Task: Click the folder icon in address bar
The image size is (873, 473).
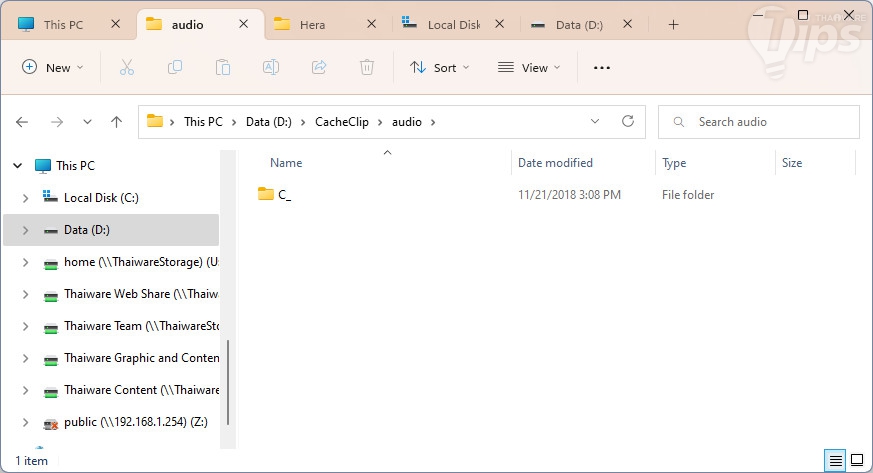Action: [x=154, y=121]
